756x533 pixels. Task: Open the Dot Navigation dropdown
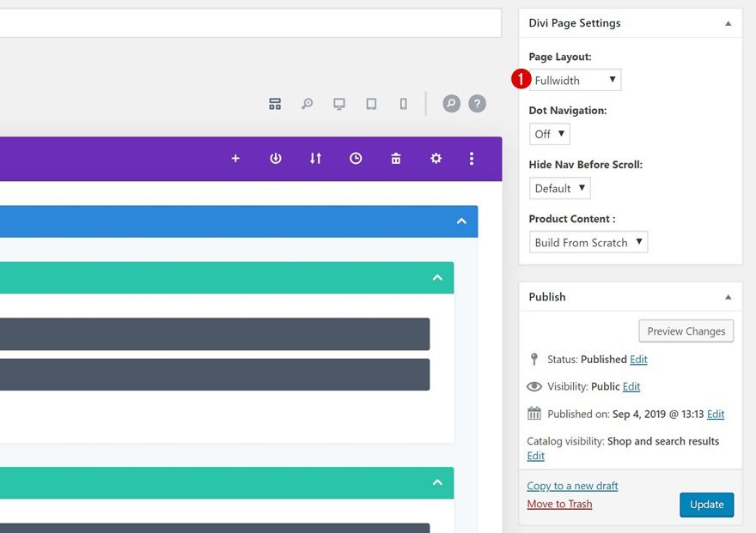coord(549,133)
